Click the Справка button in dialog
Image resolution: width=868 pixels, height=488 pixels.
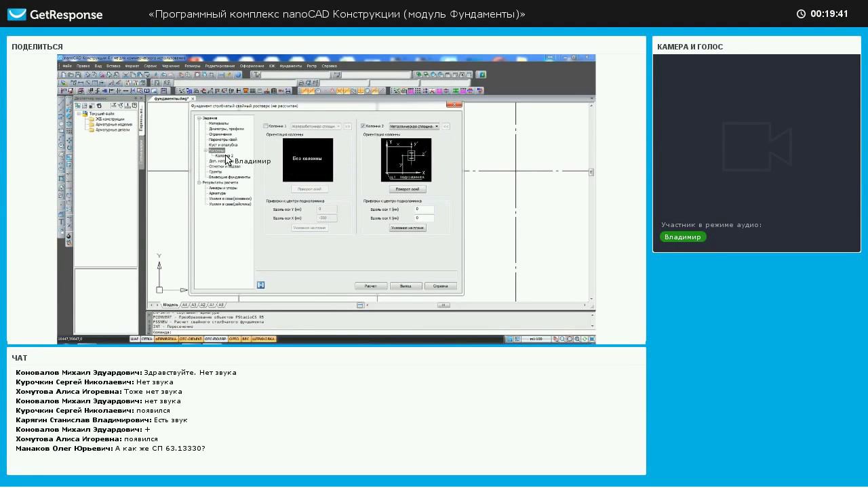pos(441,286)
